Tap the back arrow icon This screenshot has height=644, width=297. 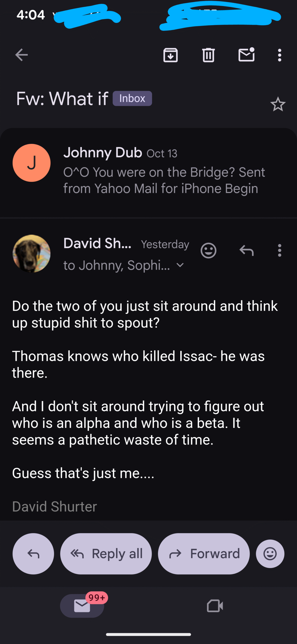[21, 55]
